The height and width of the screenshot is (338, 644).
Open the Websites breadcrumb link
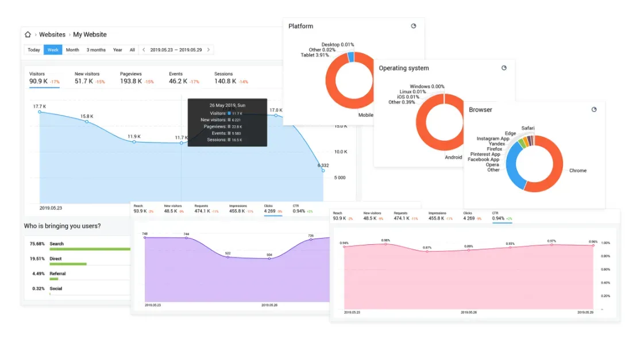click(x=52, y=34)
